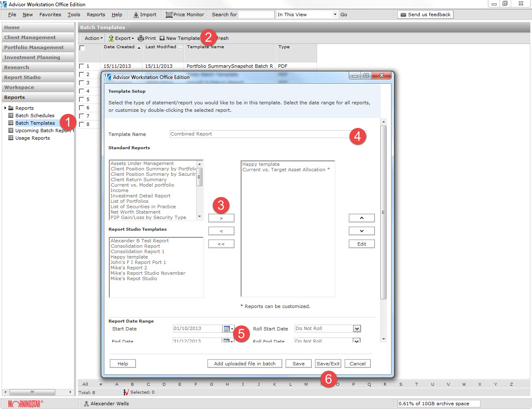Open the Favorites menu

pyautogui.click(x=50, y=15)
